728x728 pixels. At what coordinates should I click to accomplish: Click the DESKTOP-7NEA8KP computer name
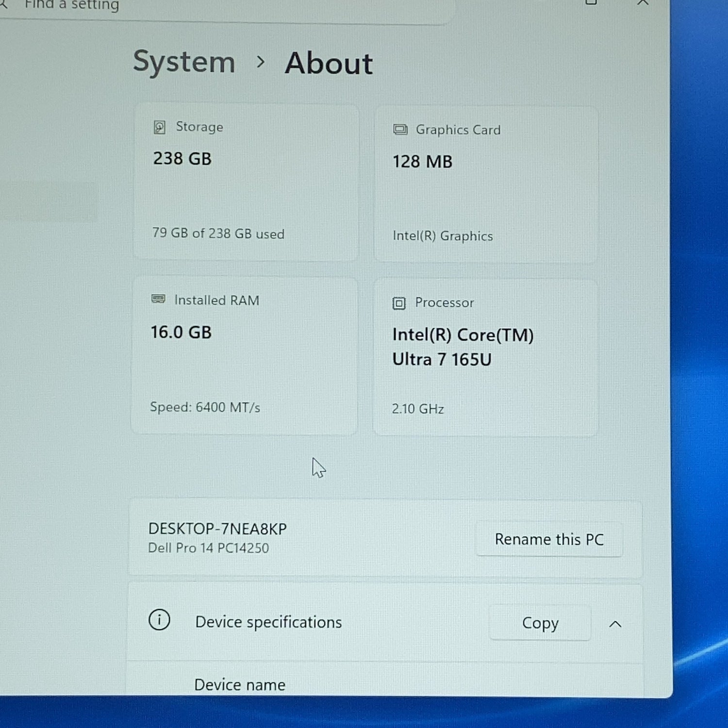[217, 529]
